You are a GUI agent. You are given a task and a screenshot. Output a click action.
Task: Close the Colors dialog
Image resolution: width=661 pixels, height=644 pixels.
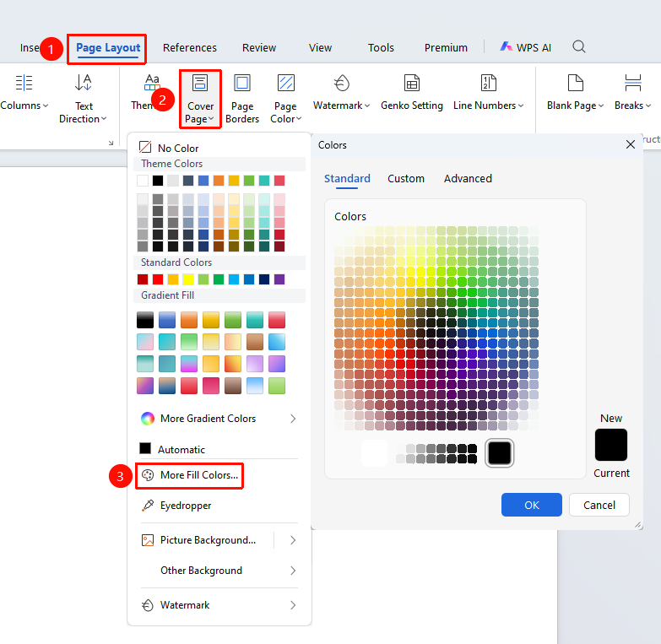coord(631,144)
